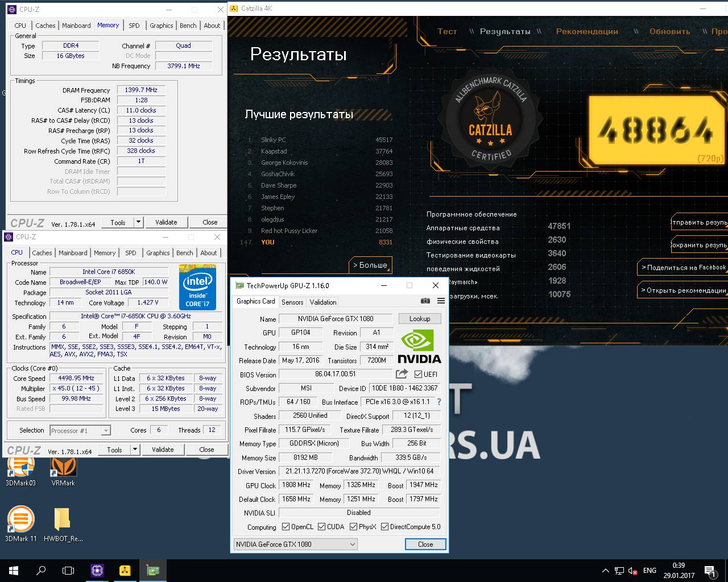728x582 pixels.
Task: Click the GPU Name field in GPU-Z
Action: [336, 319]
